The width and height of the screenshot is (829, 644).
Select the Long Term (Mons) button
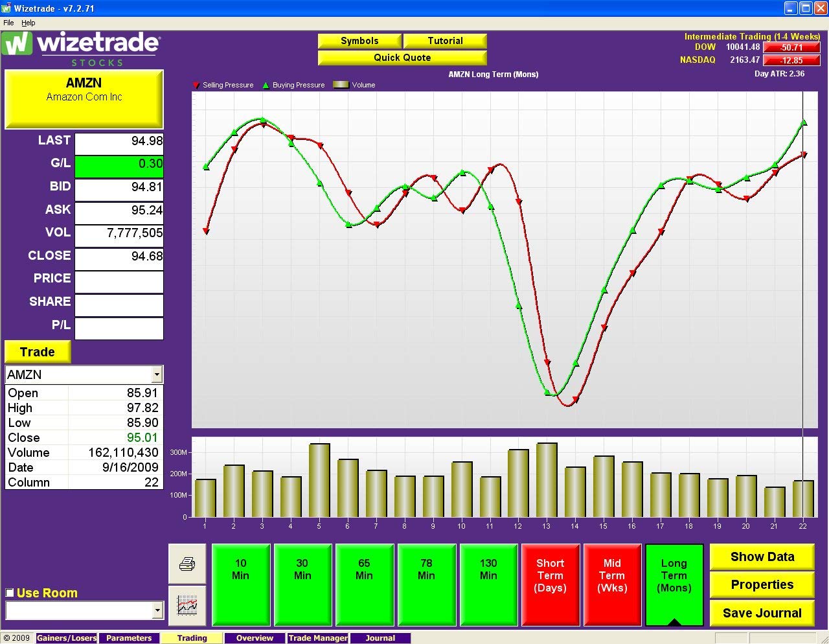pyautogui.click(x=674, y=585)
